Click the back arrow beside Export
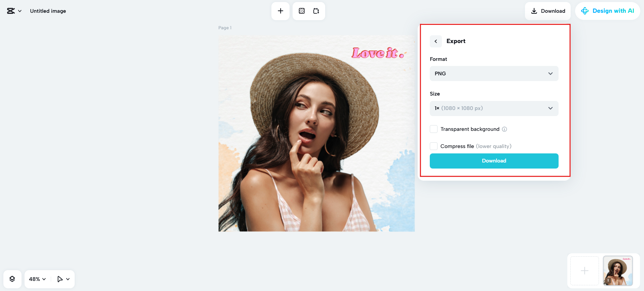Screen dimensions: 644x291 pos(436,41)
